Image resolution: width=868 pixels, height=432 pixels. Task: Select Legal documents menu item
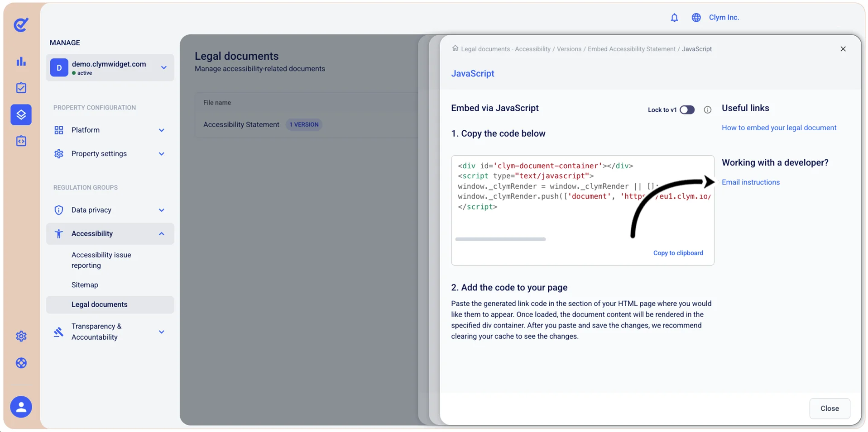(110, 304)
